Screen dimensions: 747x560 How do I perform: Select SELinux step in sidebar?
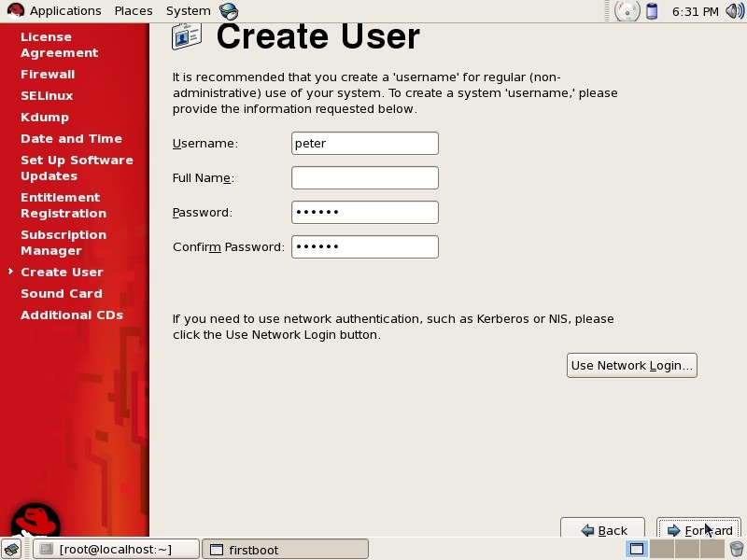point(47,96)
